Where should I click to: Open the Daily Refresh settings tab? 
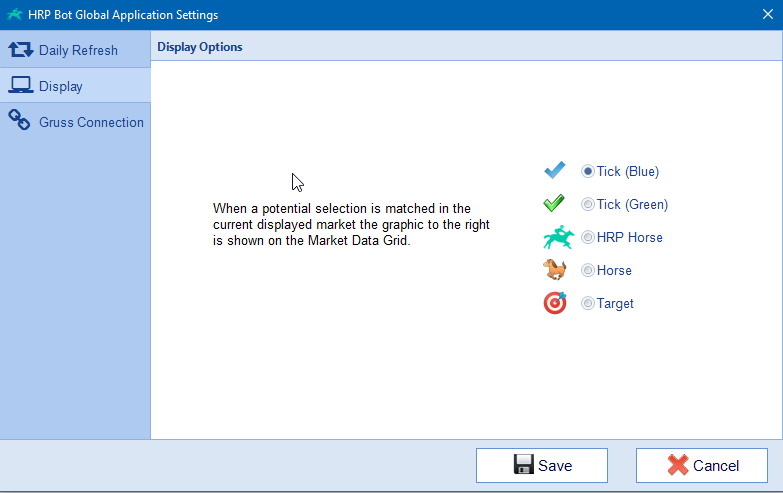tap(75, 49)
